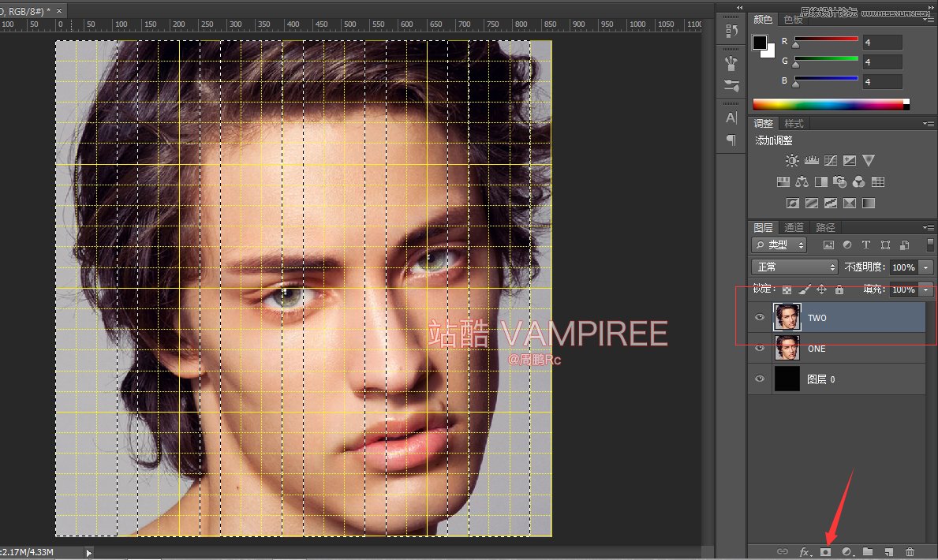Add a Hue/Saturation adjustment
This screenshot has height=560, width=938.
[783, 182]
